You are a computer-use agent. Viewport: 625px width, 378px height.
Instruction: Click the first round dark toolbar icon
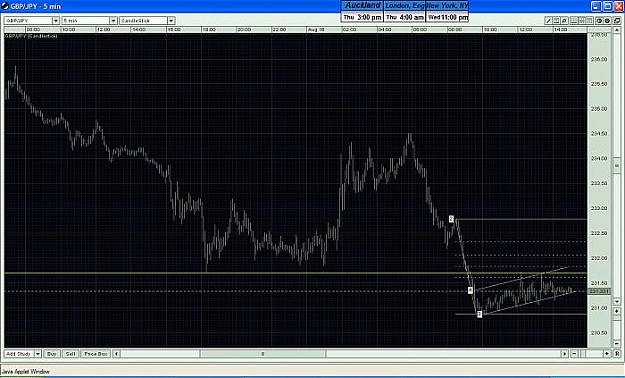(x=599, y=21)
